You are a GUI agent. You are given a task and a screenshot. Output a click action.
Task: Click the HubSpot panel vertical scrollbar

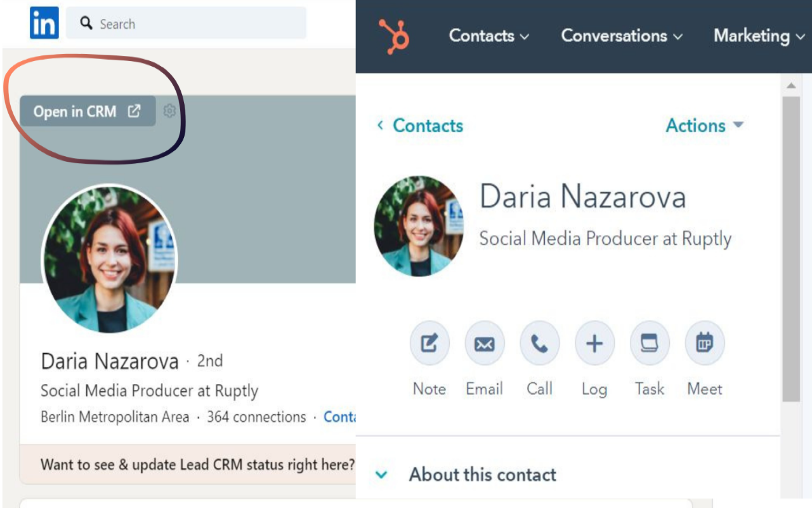[x=790, y=248]
